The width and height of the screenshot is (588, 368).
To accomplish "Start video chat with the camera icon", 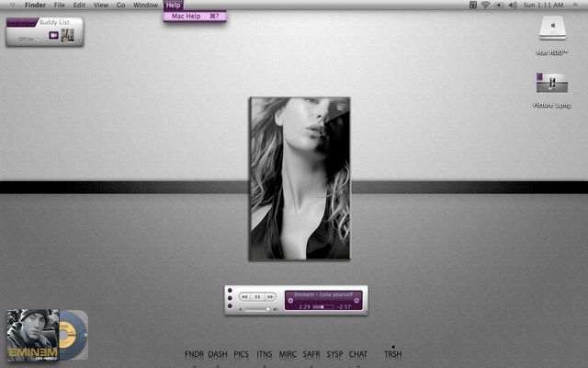I will pyautogui.click(x=53, y=35).
